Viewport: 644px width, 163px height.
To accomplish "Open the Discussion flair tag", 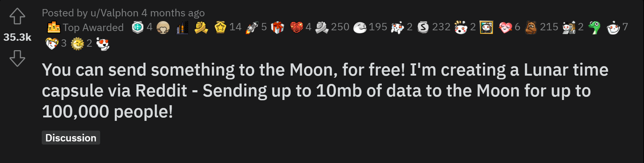I will coord(71,138).
